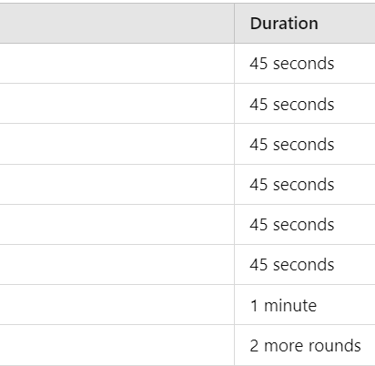The height and width of the screenshot is (366, 375).
Task: Select the second 45 seconds duration cell
Action: click(x=305, y=104)
